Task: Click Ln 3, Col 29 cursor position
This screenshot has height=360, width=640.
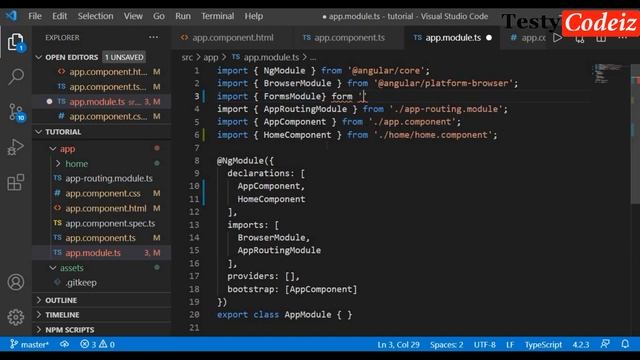Action: pos(398,344)
